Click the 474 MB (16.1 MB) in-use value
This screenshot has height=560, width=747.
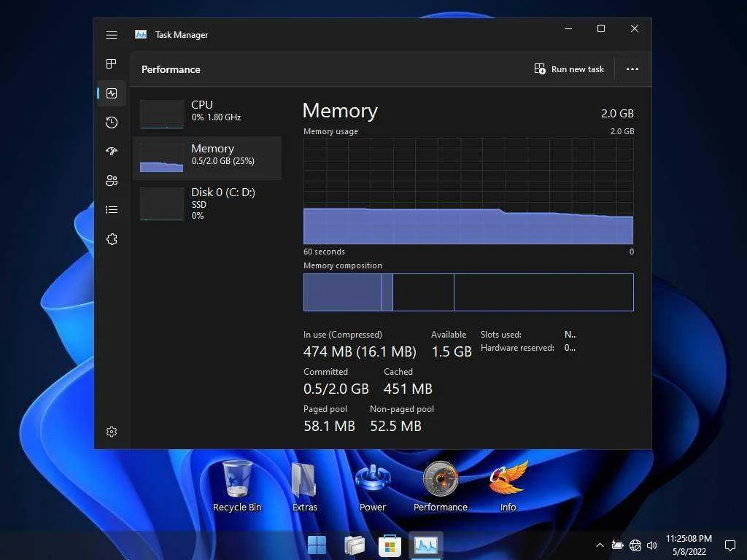(360, 352)
